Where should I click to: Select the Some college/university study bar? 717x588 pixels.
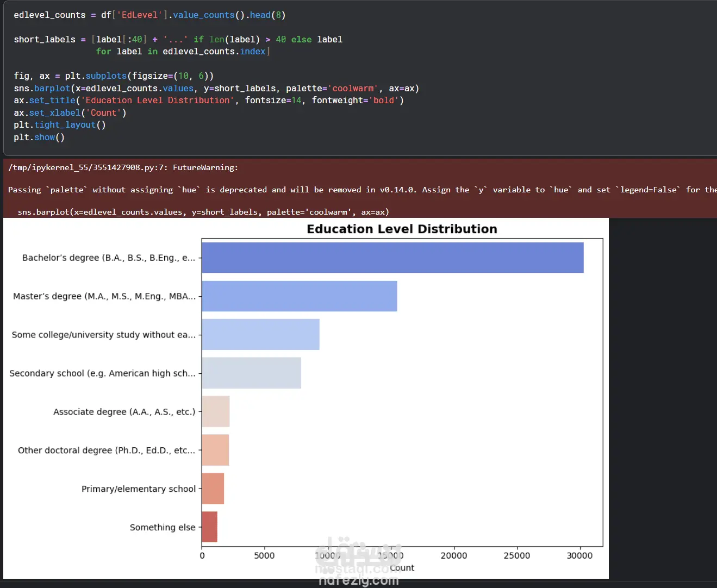[x=260, y=335]
